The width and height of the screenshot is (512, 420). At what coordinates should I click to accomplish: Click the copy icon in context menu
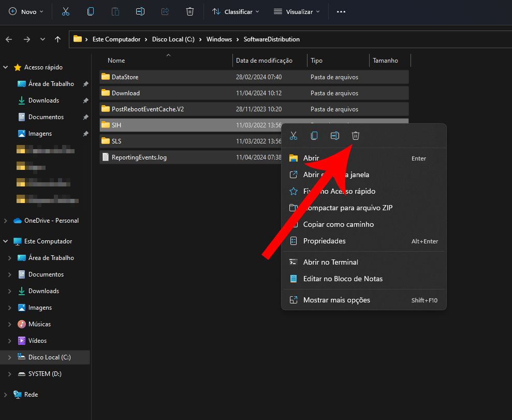[x=314, y=136]
